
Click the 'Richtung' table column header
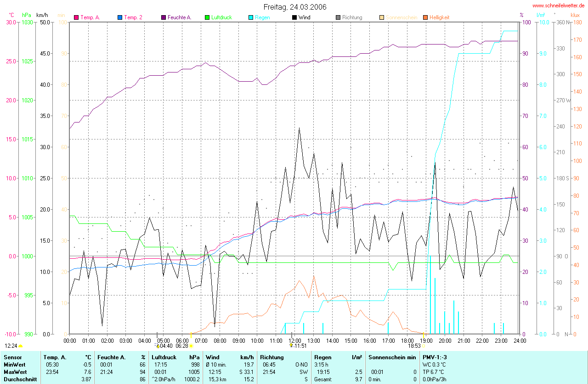pyautogui.click(x=272, y=357)
